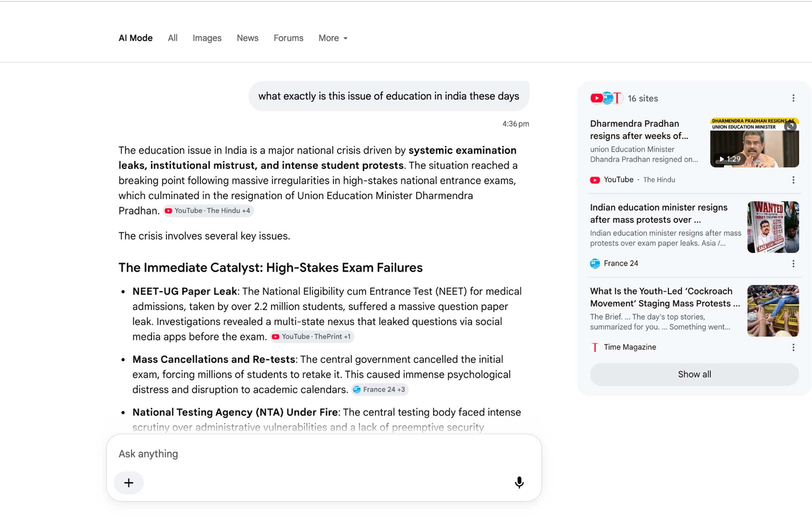The height and width of the screenshot is (527, 812).
Task: Open YouTube · ThePrint +1 citation chip
Action: click(312, 337)
